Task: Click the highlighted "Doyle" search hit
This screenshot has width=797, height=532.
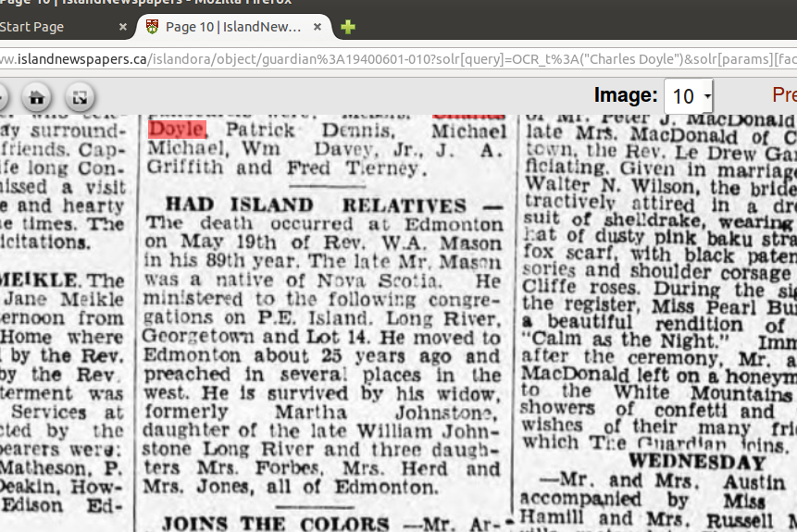Action: pyautogui.click(x=177, y=129)
